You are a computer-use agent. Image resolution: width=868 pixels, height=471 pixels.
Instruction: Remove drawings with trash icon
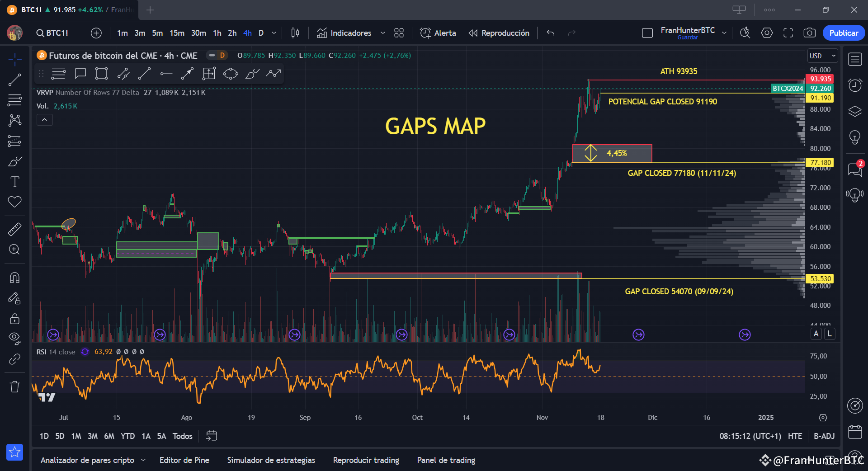pyautogui.click(x=14, y=387)
